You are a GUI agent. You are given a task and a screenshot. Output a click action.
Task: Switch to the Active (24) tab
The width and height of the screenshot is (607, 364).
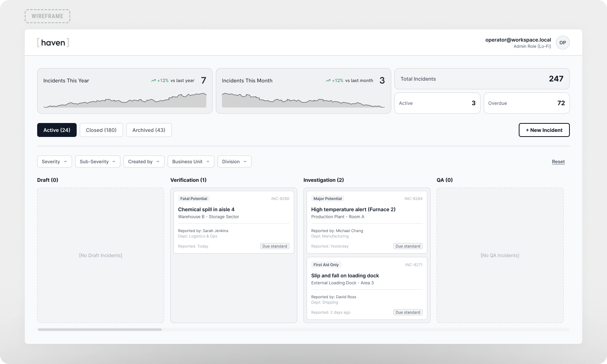pos(57,130)
